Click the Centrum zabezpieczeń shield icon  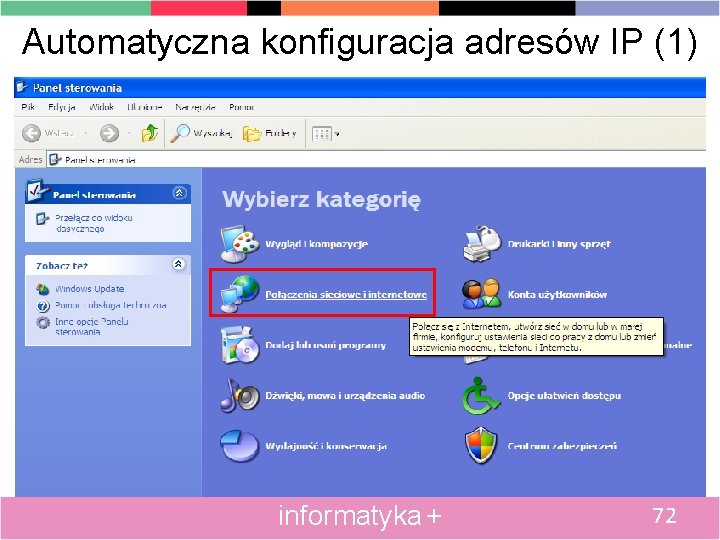pyautogui.click(x=481, y=445)
